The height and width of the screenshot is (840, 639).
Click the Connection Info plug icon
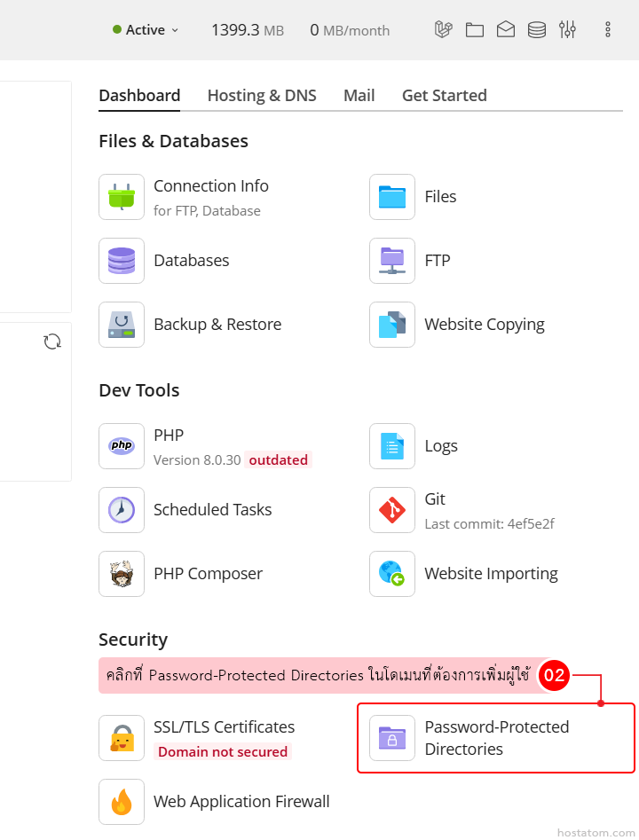122,197
